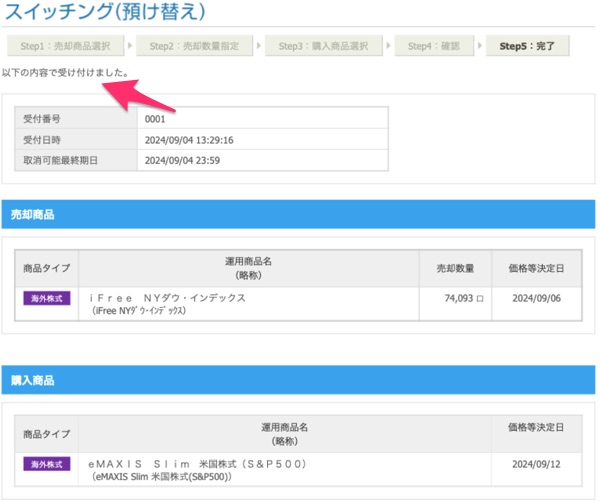Click the price date 2024/09/06

(x=536, y=298)
